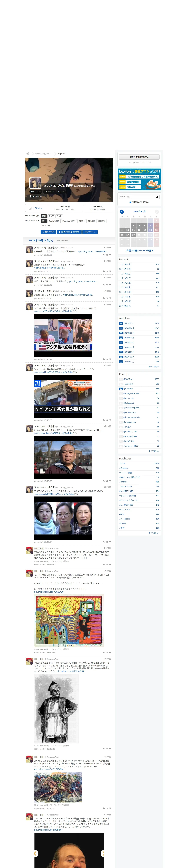186x868 pixels.
Task: Open archive list icon for 2024年02月
Action: [x=121, y=347]
